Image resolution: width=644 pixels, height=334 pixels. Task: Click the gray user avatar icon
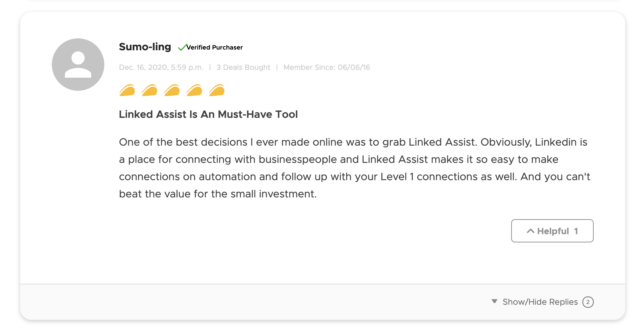(x=78, y=65)
